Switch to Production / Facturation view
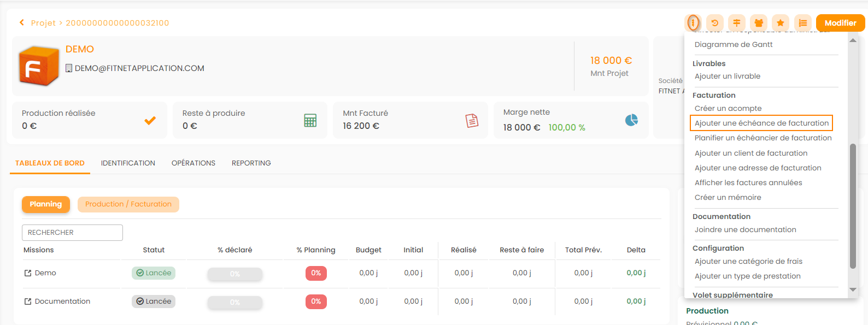The width and height of the screenshot is (868, 325). coord(128,204)
